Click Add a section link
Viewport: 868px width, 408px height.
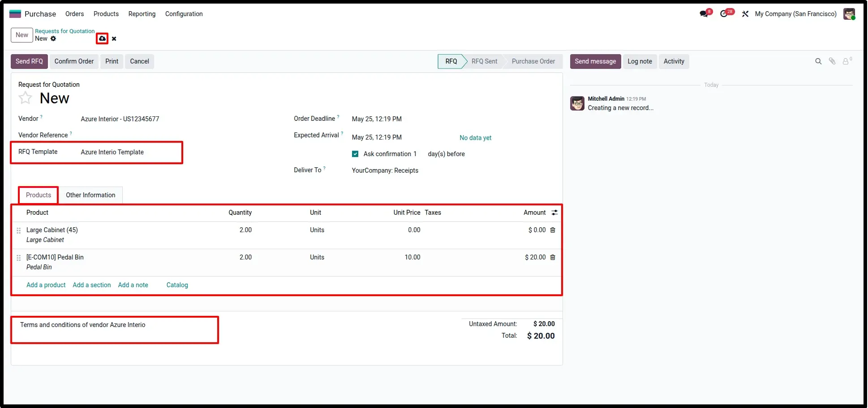(92, 285)
